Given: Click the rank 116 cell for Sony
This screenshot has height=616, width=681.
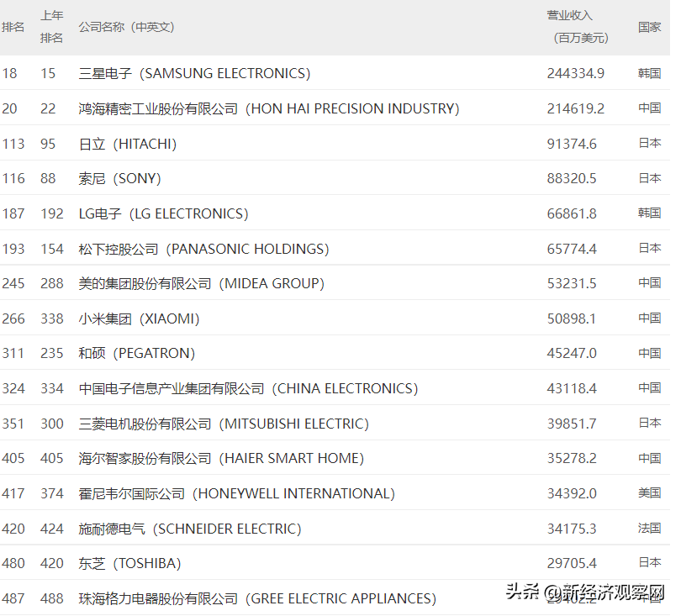Looking at the screenshot, I should [x=13, y=178].
